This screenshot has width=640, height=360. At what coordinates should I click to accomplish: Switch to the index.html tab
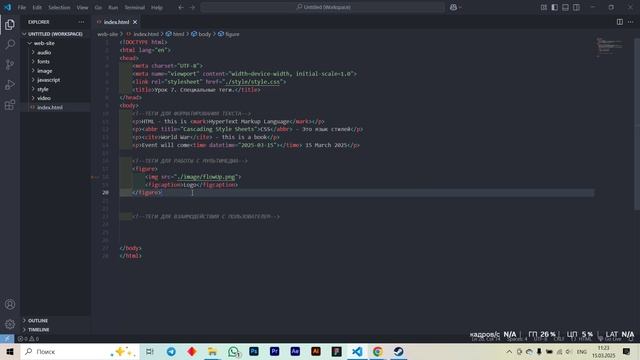116,22
